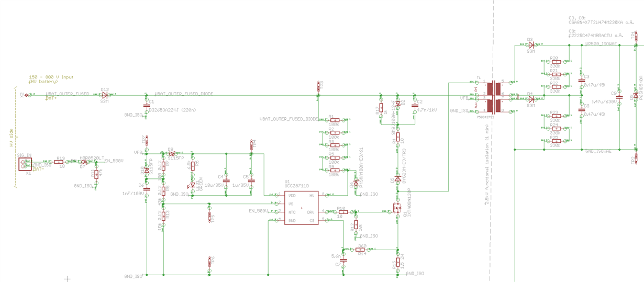Select the UCC28711D controller U1 body

tap(302, 208)
